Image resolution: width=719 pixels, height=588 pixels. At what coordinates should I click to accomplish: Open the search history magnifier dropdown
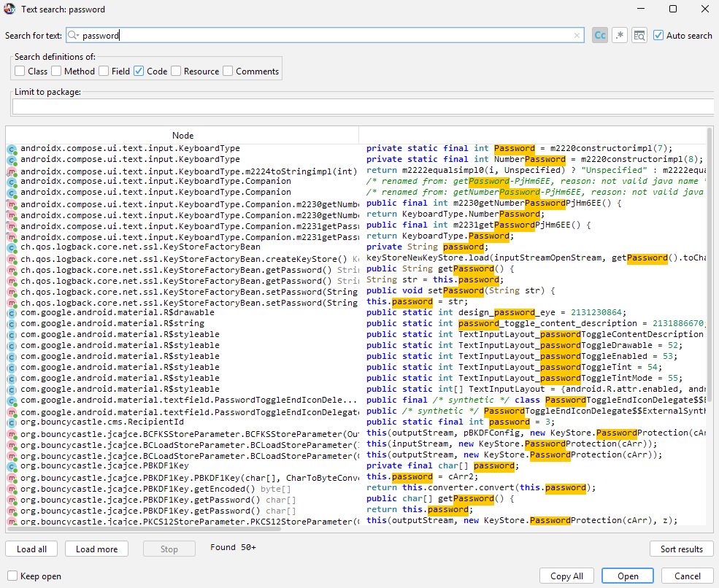pyautogui.click(x=73, y=35)
